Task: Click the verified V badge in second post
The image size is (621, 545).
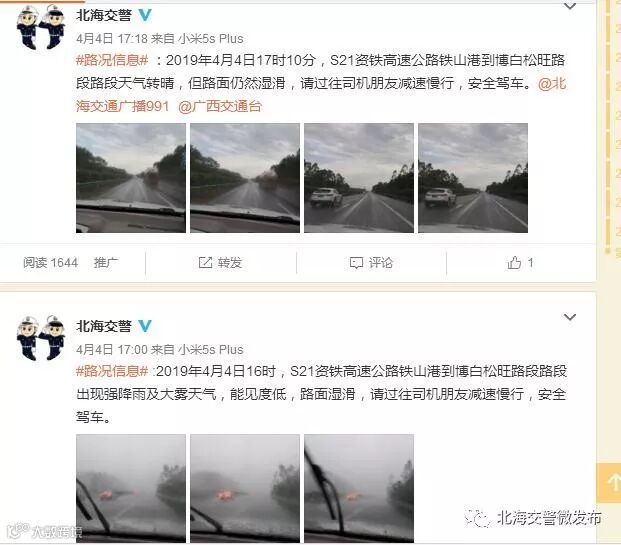Action: pyautogui.click(x=145, y=326)
